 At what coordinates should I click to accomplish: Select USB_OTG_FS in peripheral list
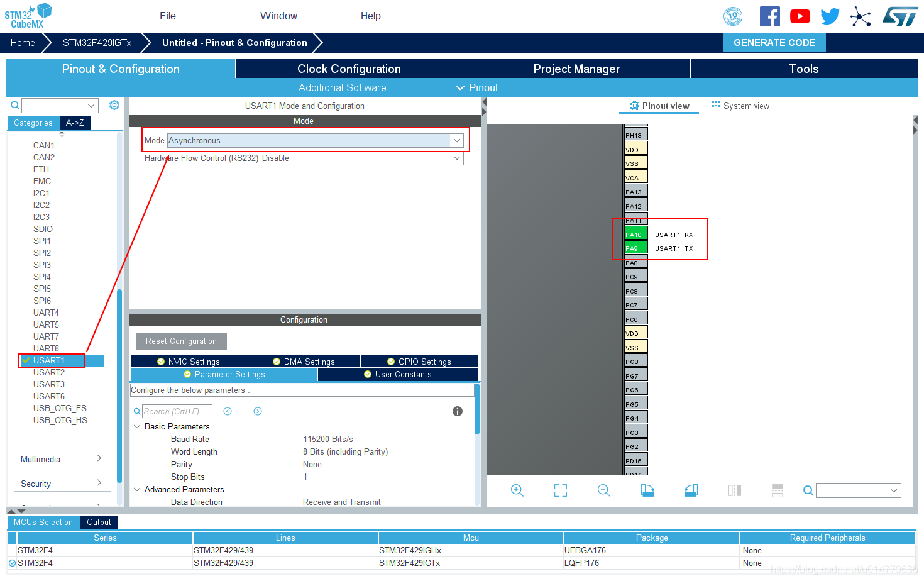pos(60,408)
